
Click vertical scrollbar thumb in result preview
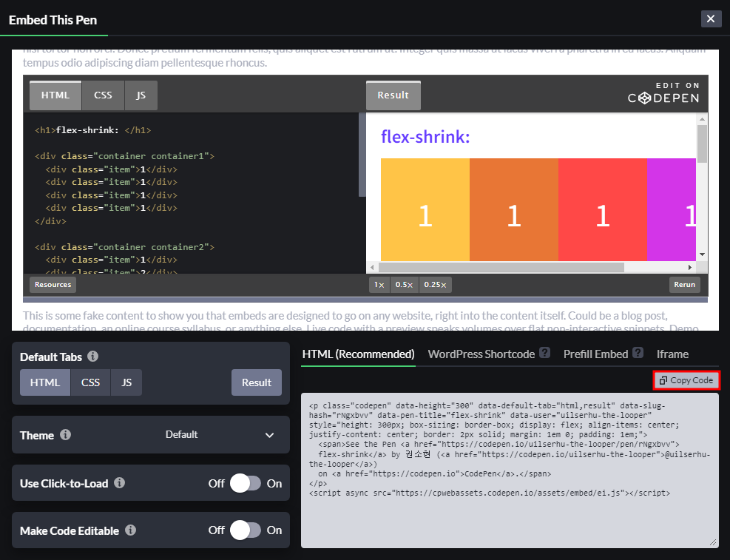coord(702,144)
